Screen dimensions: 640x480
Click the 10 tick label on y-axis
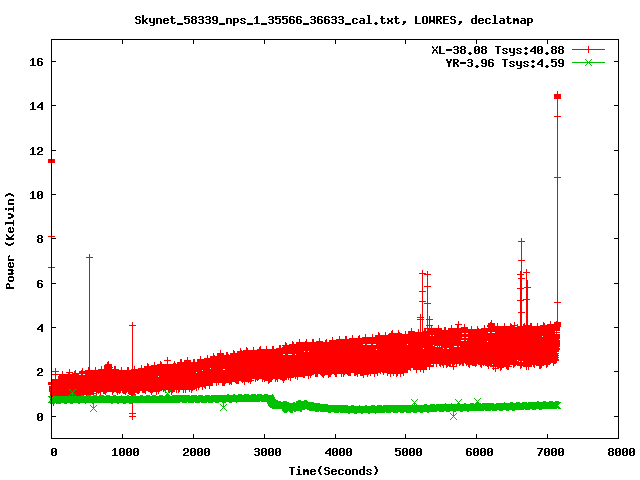[x=36, y=194]
